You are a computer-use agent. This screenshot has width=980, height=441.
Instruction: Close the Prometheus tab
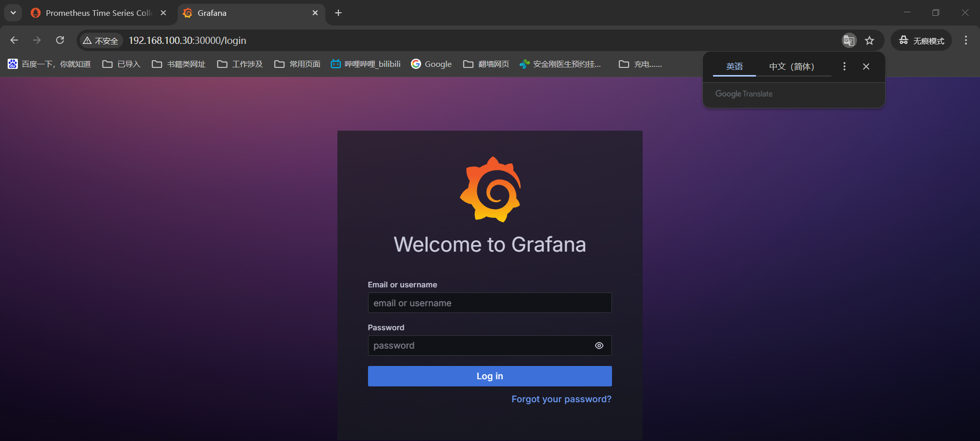(x=163, y=13)
